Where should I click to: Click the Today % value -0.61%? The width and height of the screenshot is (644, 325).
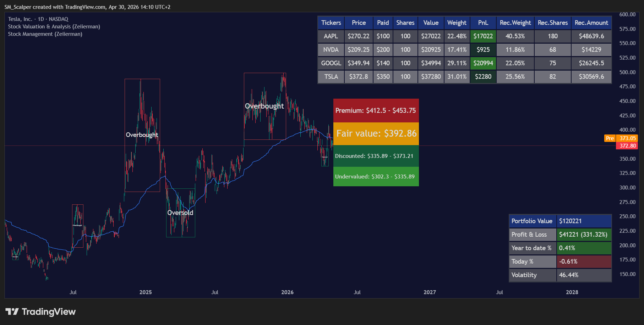584,261
